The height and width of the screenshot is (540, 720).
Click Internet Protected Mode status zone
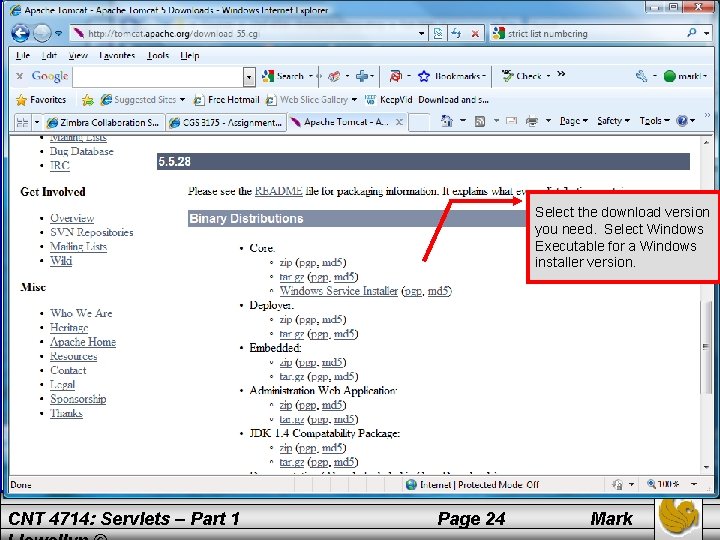pos(473,484)
